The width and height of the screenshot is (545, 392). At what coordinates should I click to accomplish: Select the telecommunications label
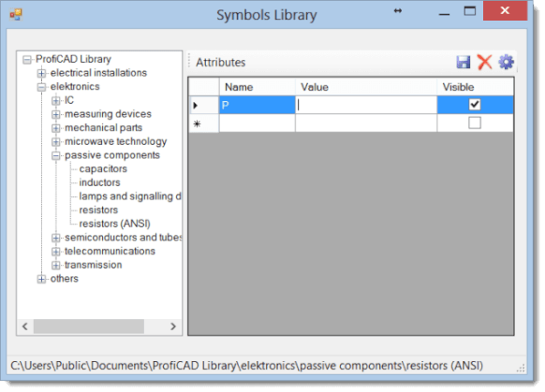tap(110, 251)
